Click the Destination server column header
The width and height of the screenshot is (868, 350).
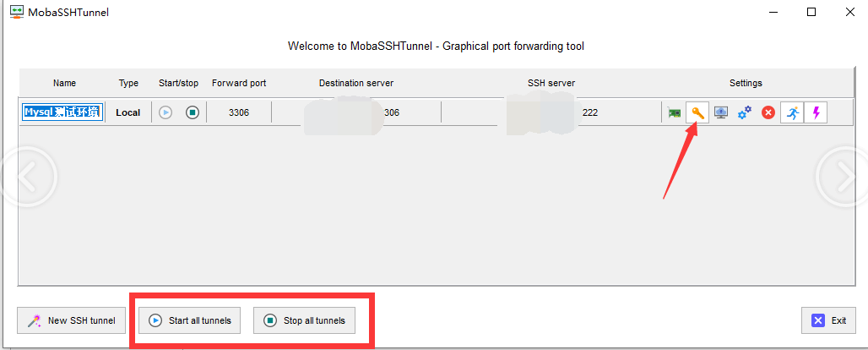(356, 83)
